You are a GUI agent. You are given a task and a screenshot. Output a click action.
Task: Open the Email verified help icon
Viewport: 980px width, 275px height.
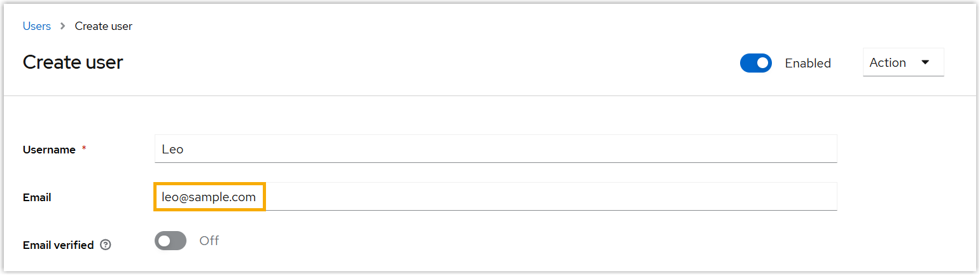point(106,245)
